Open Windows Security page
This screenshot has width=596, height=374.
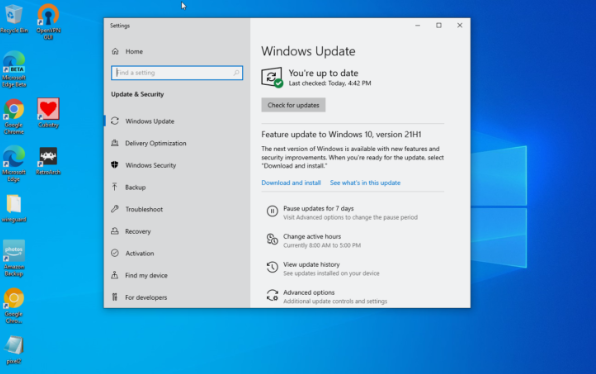[151, 165]
